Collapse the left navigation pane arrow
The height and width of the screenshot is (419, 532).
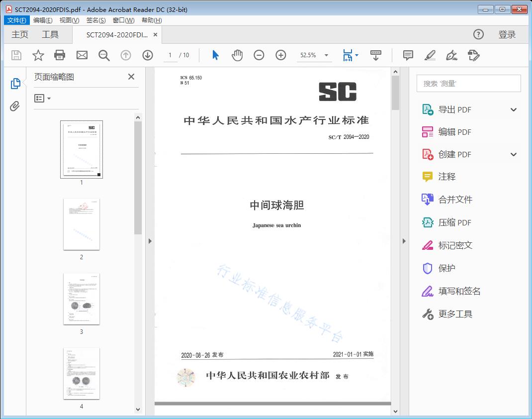(x=150, y=241)
